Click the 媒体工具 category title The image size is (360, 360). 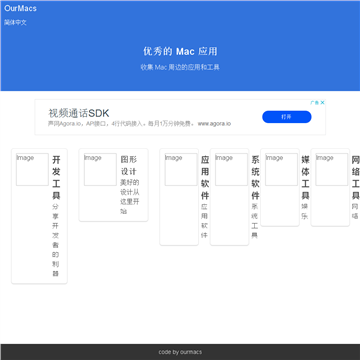[305, 177]
